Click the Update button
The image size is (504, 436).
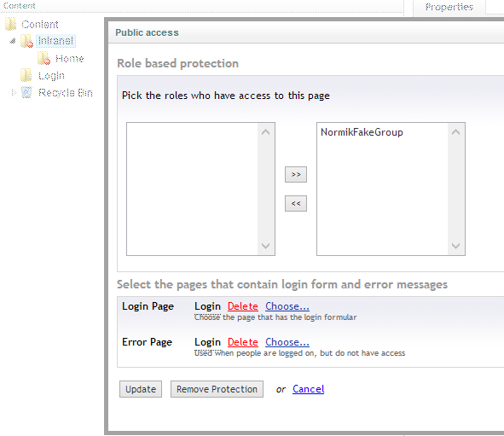pos(141,389)
